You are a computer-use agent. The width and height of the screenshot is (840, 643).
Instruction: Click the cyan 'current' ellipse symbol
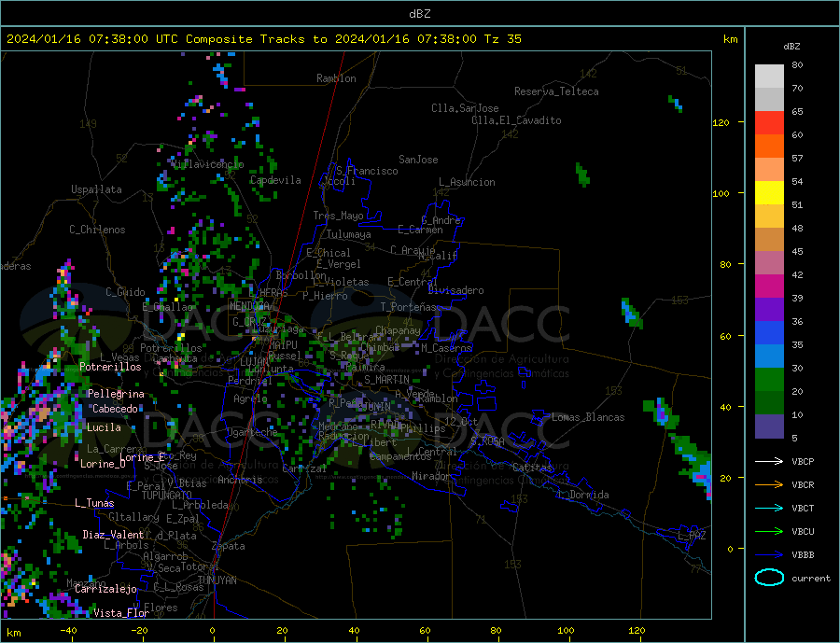tap(769, 578)
